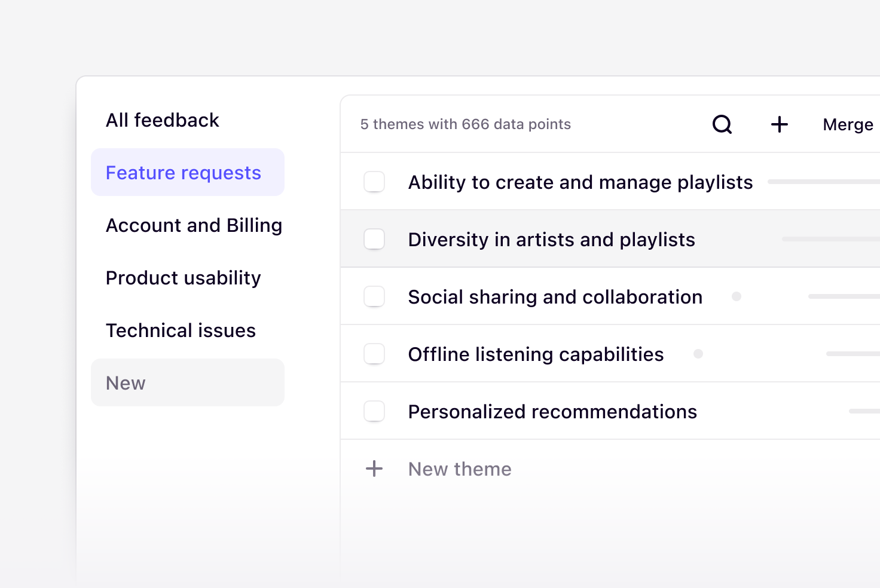Viewport: 880px width, 588px height.
Task: Click the dot indicator next to Offline listening
Action: pos(698,353)
